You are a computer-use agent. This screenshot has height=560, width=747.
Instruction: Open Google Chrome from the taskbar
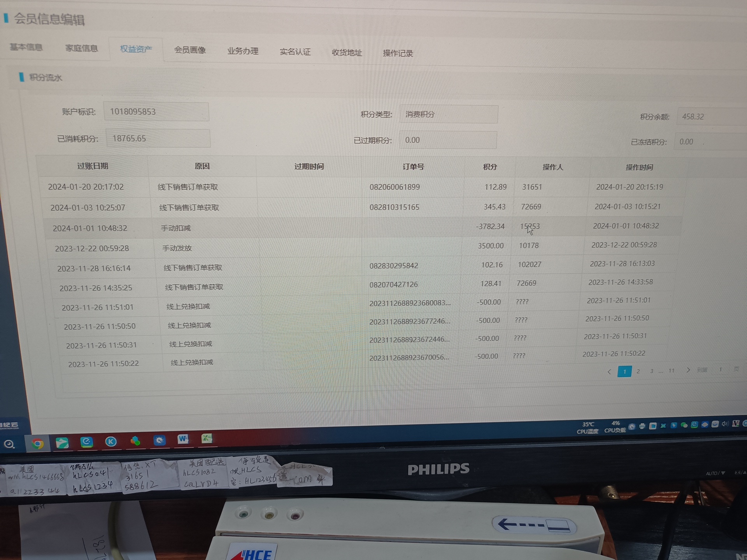(38, 444)
